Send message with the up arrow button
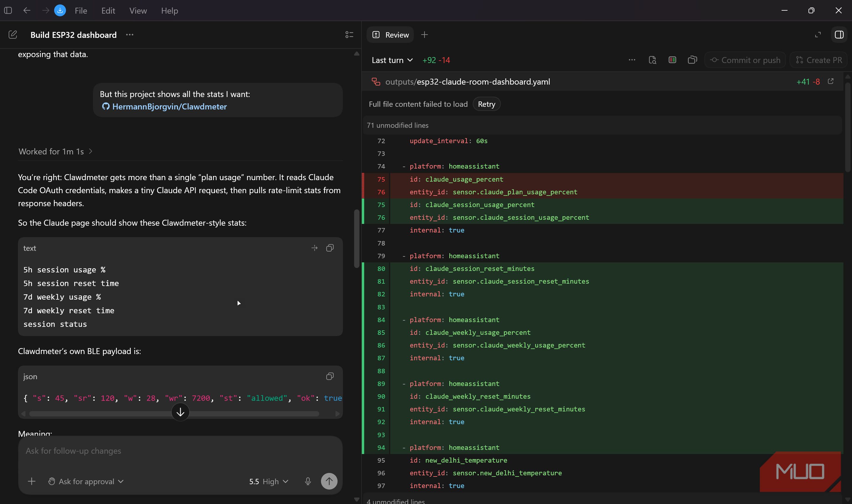This screenshot has width=852, height=504. click(x=329, y=481)
